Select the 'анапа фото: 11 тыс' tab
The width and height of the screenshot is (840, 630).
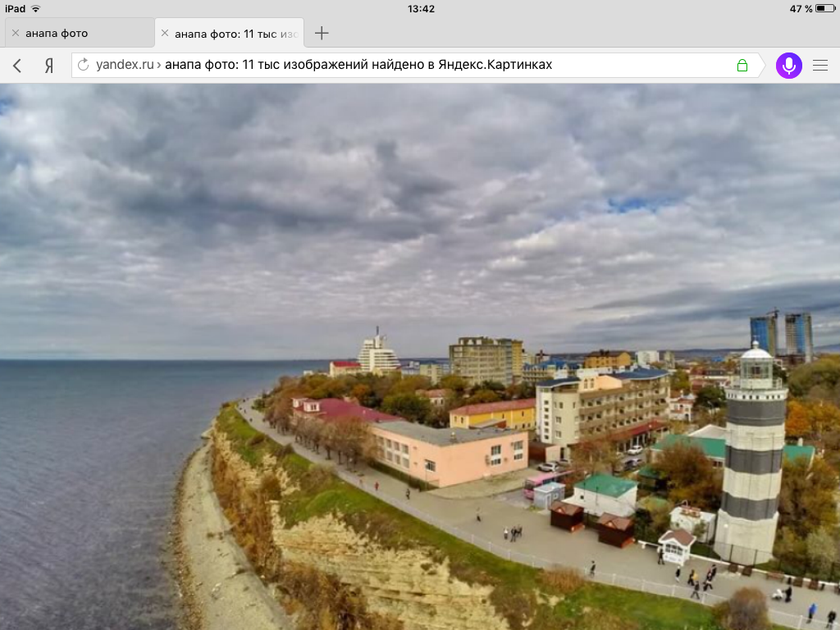[230, 33]
